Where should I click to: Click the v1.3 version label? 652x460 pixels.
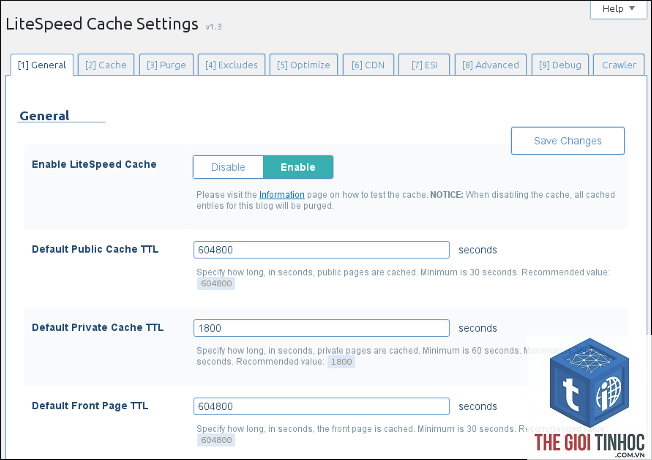coord(214,27)
